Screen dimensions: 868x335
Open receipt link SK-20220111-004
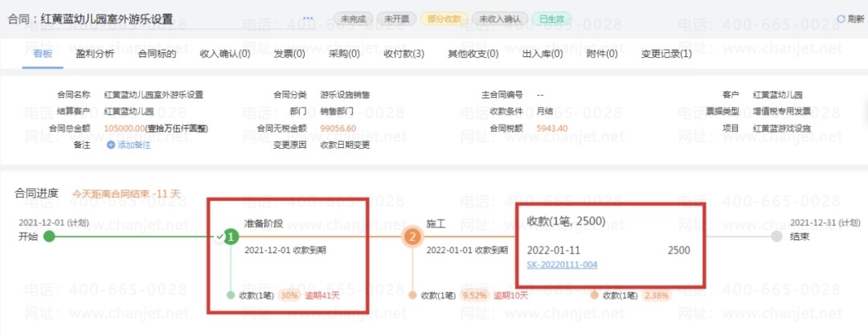click(x=562, y=264)
